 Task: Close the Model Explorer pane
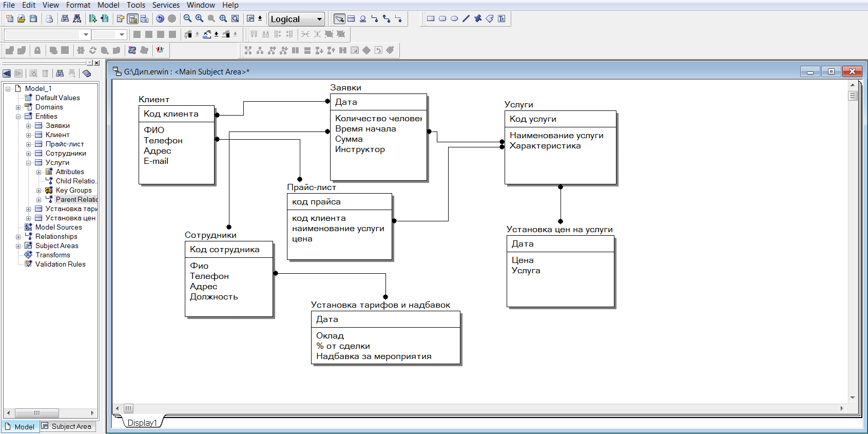point(97,63)
